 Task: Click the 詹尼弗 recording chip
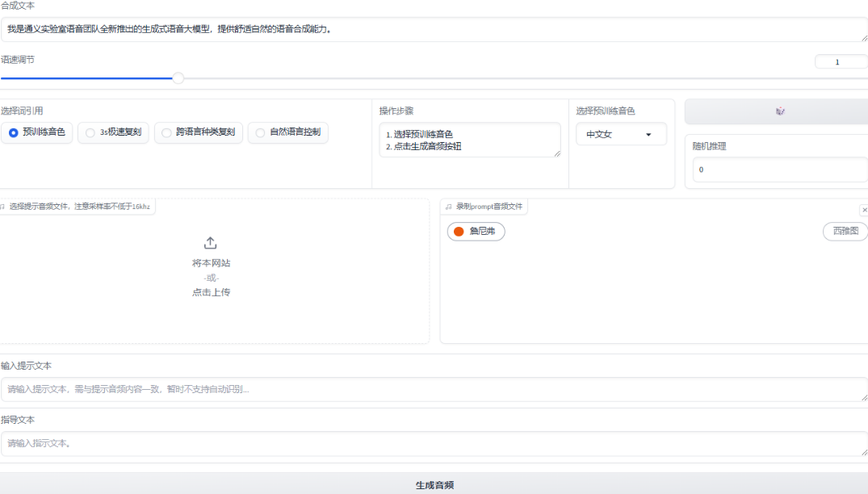(x=476, y=232)
